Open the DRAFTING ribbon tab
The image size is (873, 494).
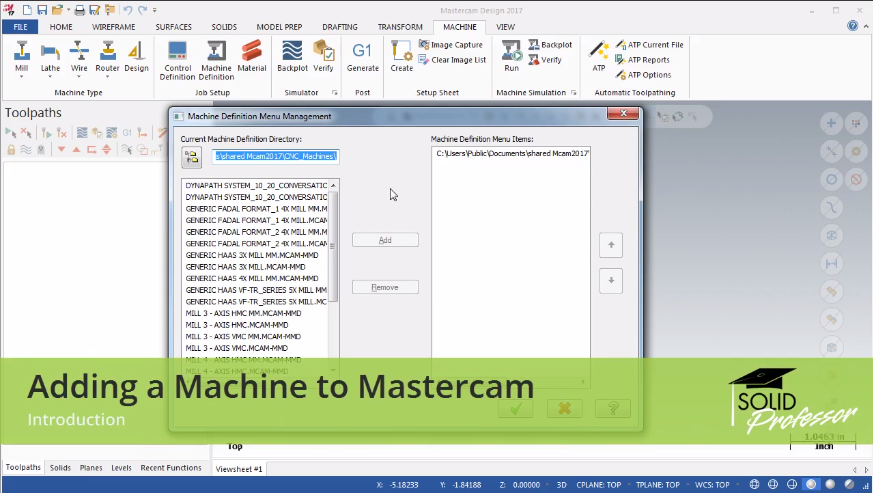pyautogui.click(x=340, y=27)
